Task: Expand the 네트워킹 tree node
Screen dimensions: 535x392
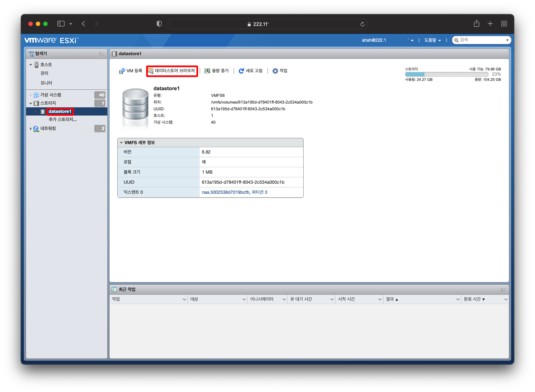Action: pyautogui.click(x=31, y=129)
